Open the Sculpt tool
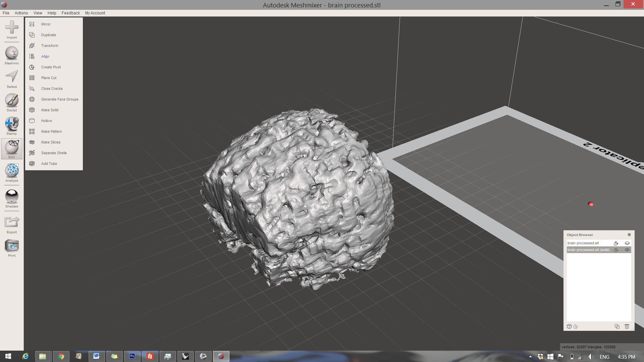The image size is (644, 362). coord(12,103)
